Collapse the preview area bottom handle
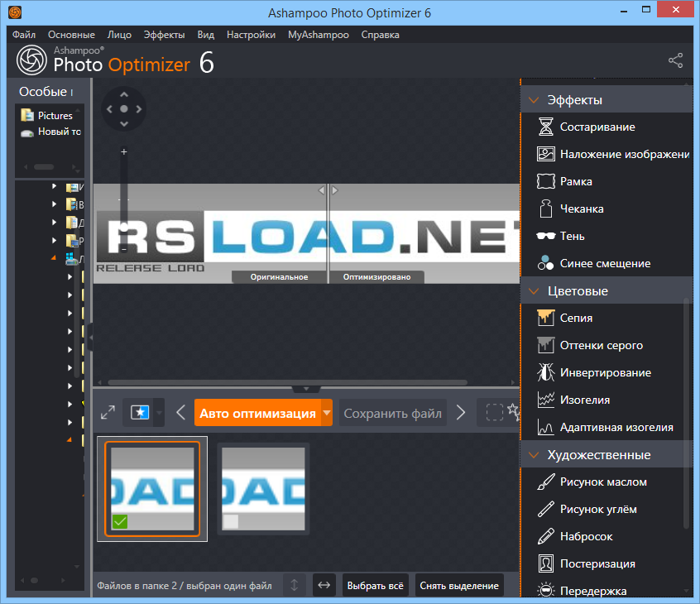This screenshot has width=700, height=604. pyautogui.click(x=306, y=389)
